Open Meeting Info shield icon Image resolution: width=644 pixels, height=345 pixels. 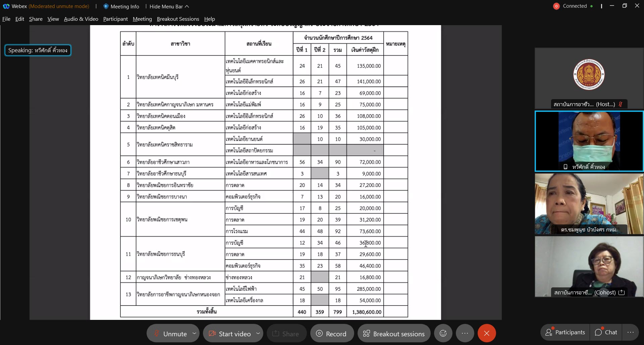106,6
